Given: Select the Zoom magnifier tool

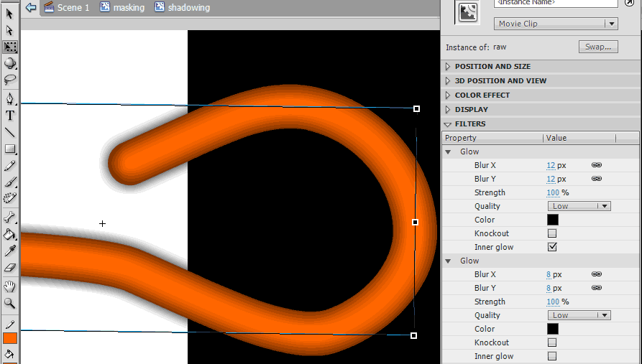Looking at the screenshot, I should tap(10, 303).
